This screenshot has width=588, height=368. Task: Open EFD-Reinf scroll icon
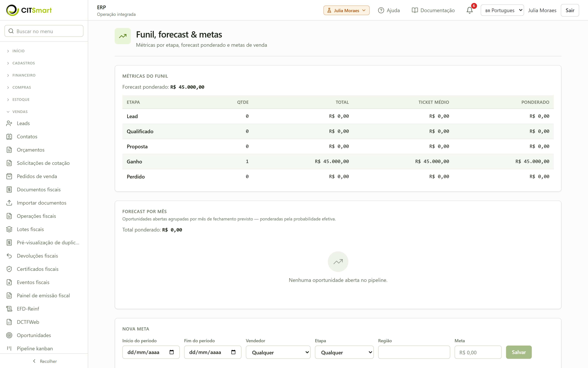coord(9,309)
